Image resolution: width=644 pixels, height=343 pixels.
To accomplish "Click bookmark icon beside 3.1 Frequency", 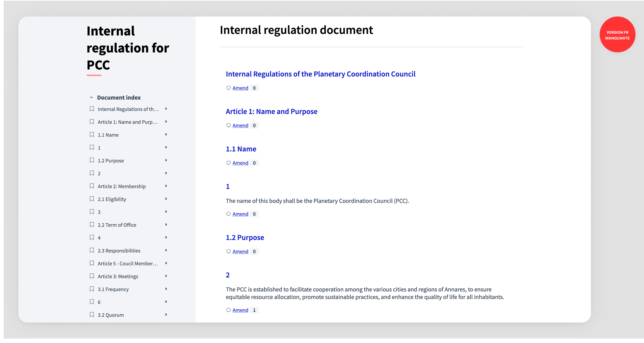I will [92, 289].
